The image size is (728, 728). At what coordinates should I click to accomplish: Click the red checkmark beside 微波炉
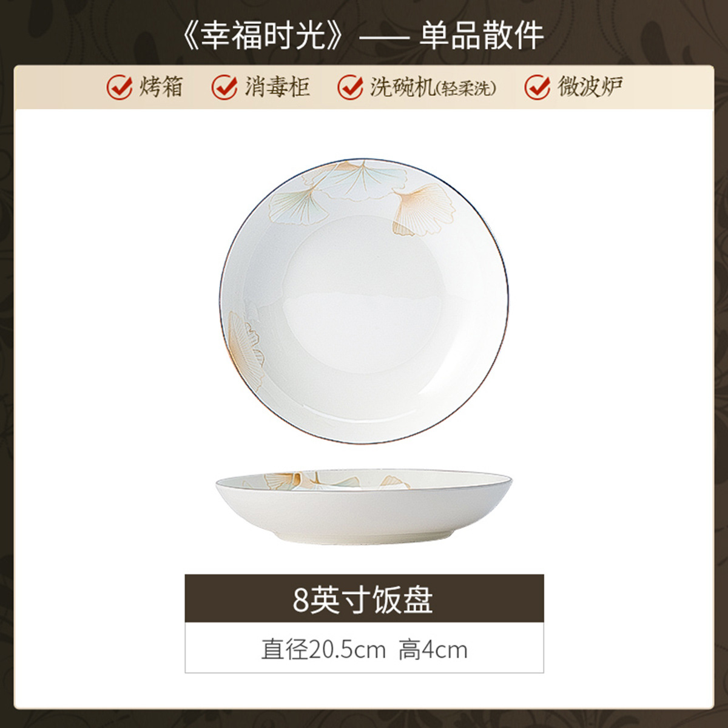(538, 87)
